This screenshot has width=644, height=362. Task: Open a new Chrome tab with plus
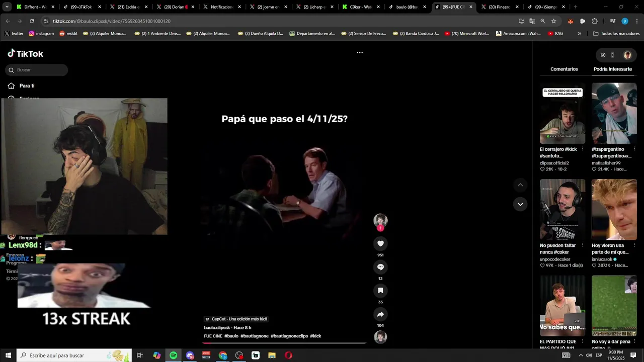click(x=576, y=7)
